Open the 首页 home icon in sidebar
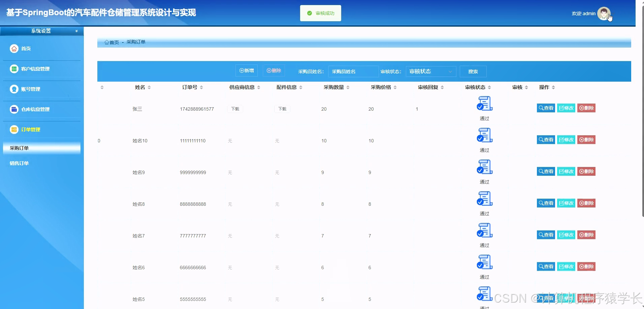This screenshot has height=309, width=644. [14, 48]
